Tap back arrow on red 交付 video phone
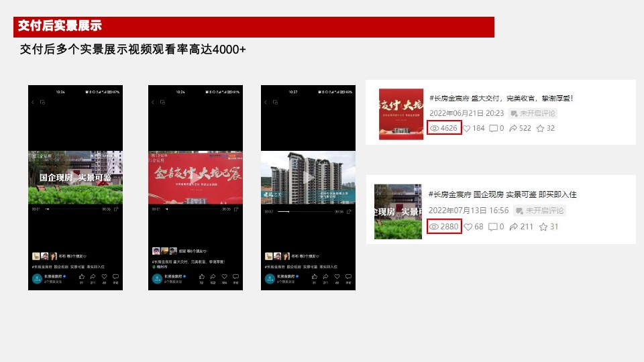Image resolution: width=644 pixels, height=362 pixels. tap(153, 102)
